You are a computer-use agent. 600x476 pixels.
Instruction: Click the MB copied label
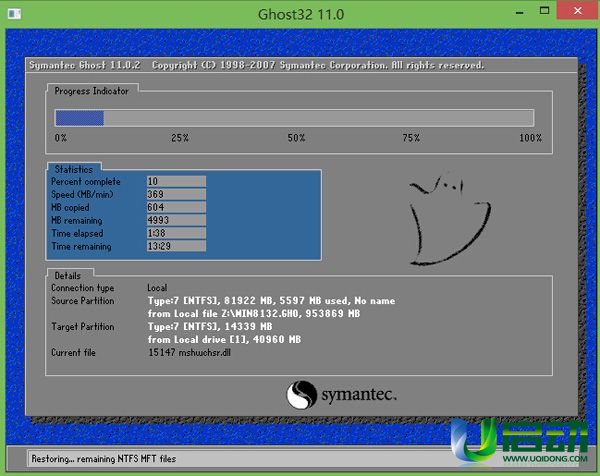coord(70,207)
